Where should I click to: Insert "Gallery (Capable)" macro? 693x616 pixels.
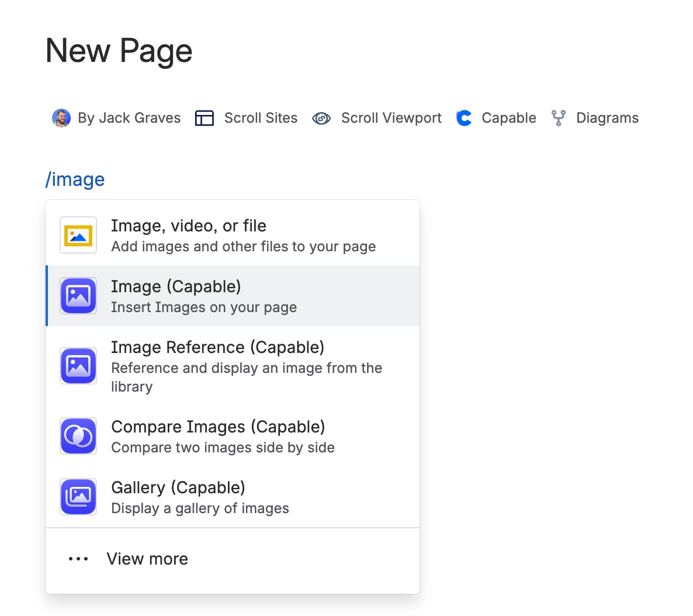[x=178, y=488]
